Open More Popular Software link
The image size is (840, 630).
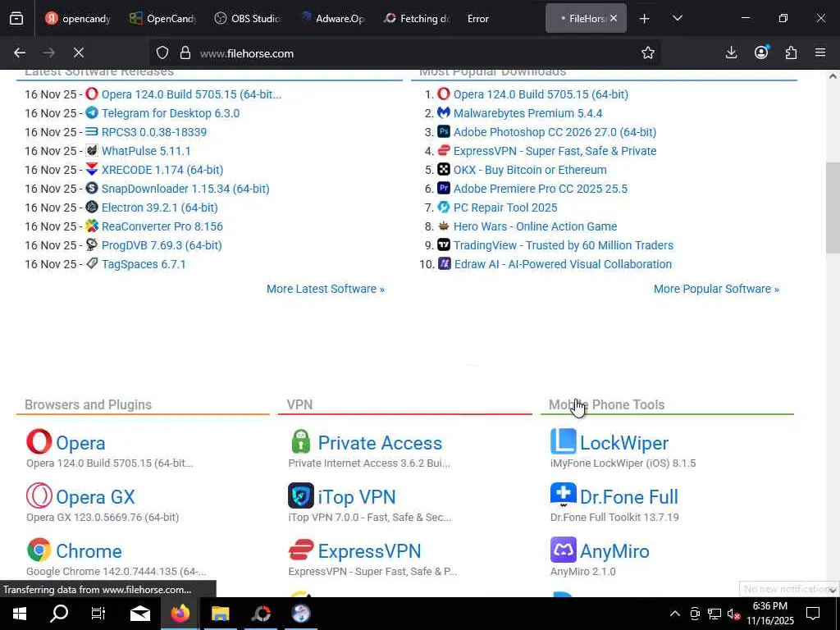(x=716, y=289)
